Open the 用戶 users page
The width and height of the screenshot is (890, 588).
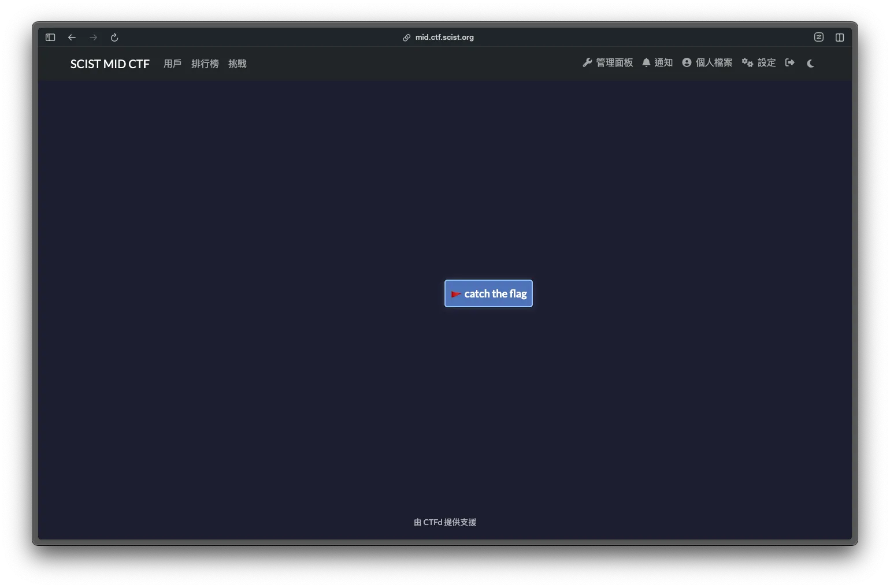click(x=172, y=64)
